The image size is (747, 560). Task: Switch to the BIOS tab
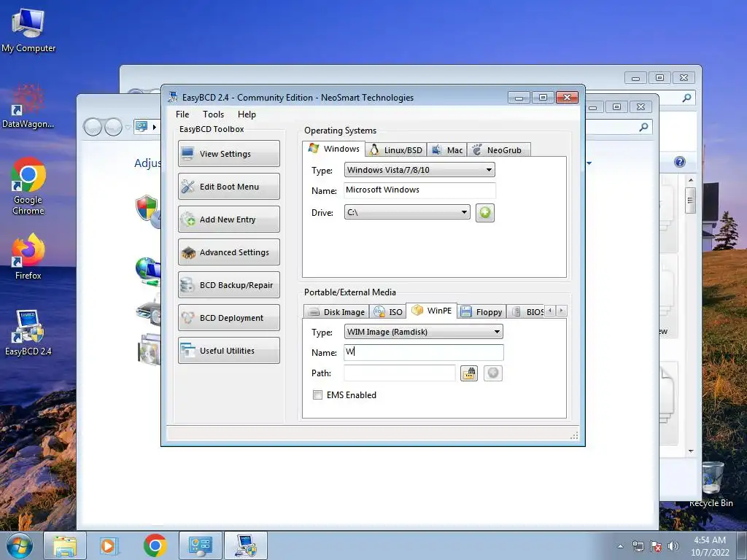(527, 312)
